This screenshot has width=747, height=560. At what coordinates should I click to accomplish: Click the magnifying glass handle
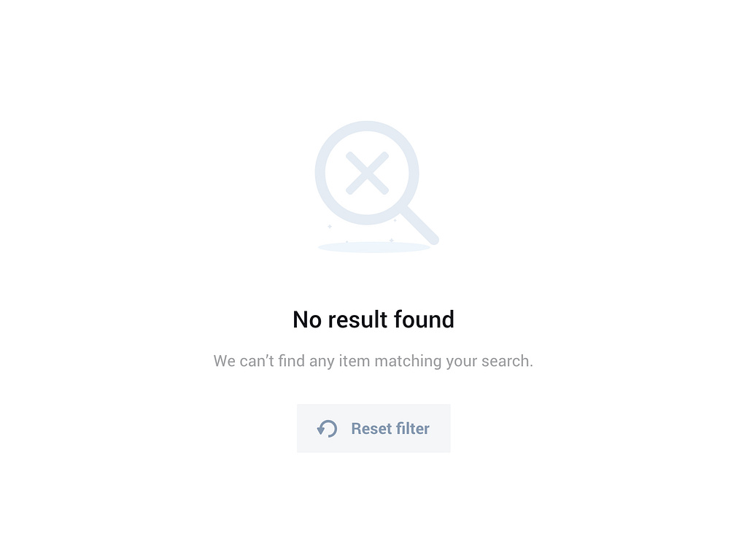point(419,225)
